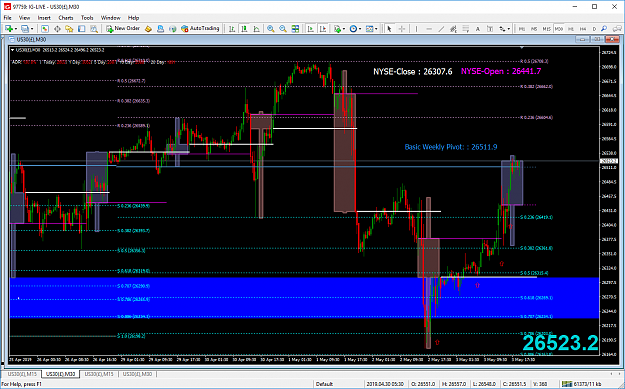
Task: Switch chart to line chart style
Action: coord(257,29)
